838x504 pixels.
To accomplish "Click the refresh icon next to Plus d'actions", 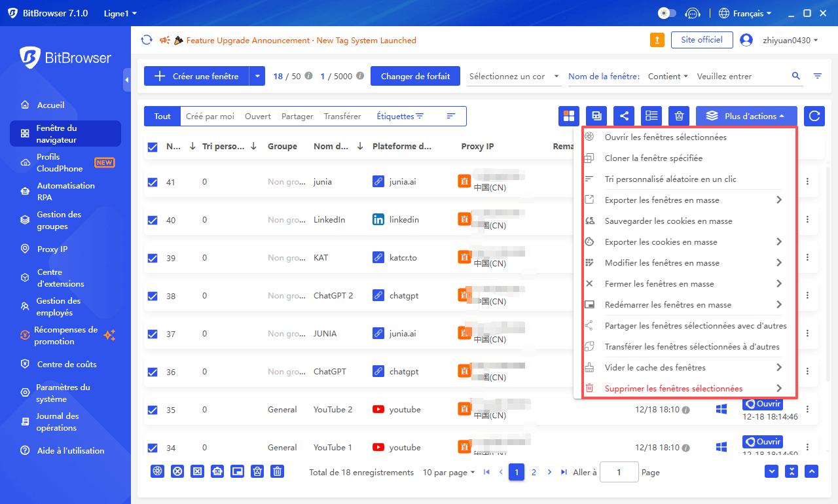I will (814, 115).
